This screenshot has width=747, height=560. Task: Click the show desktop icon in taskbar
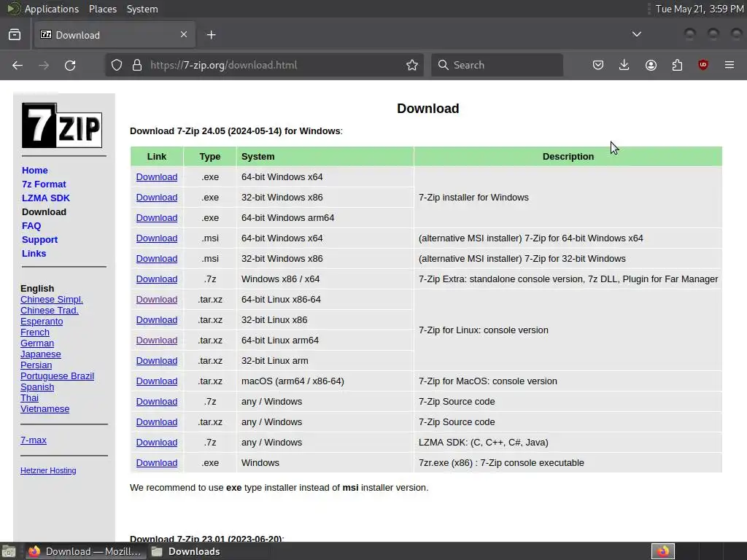9,551
